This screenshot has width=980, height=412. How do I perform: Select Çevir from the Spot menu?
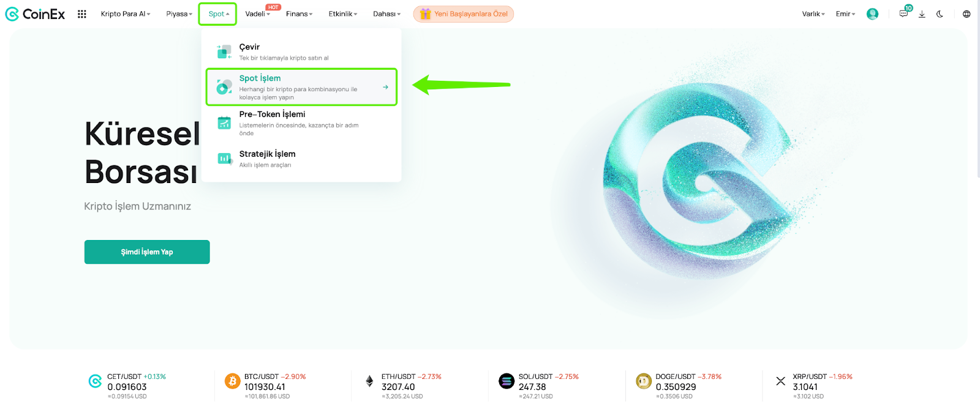301,51
